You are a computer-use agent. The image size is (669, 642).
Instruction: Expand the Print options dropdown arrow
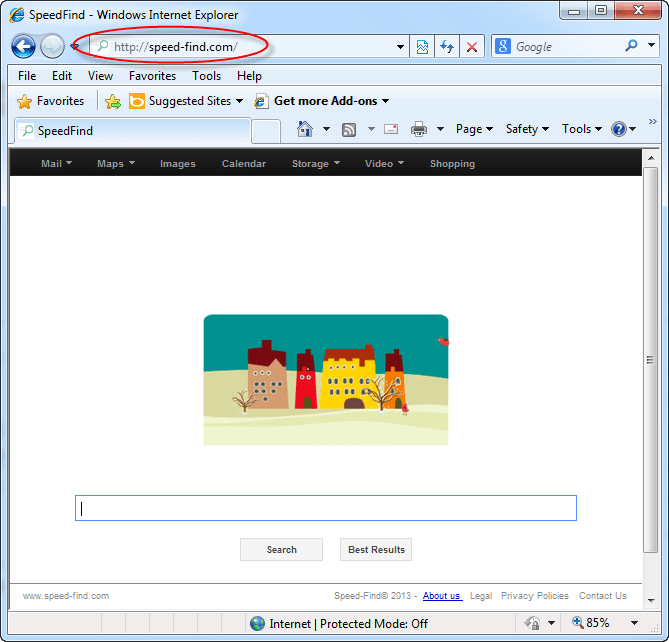click(440, 129)
